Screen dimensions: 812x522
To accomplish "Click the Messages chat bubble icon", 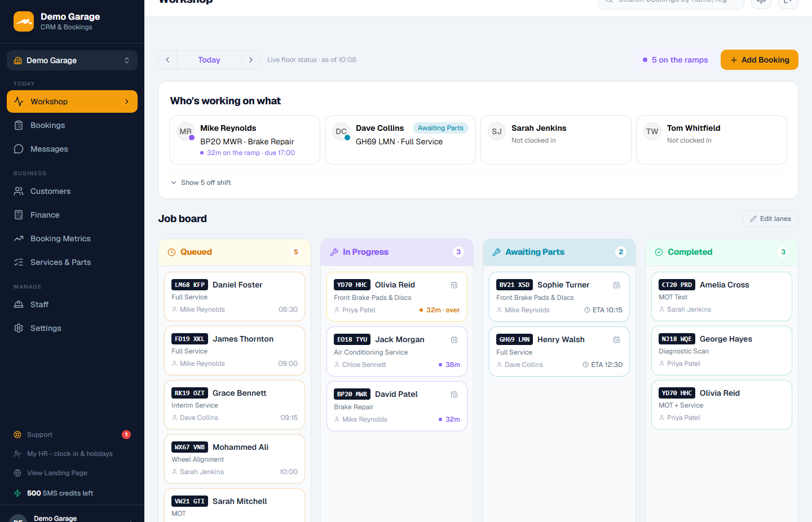I will [x=19, y=149].
